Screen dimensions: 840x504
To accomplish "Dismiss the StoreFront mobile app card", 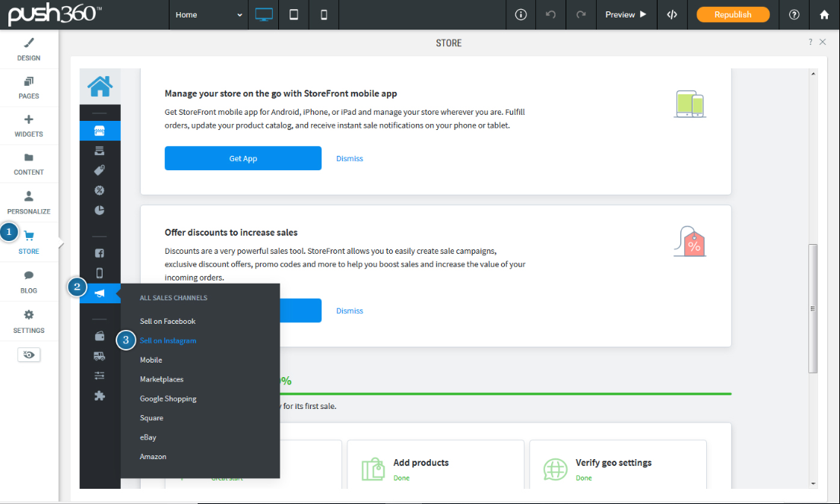I will click(349, 159).
